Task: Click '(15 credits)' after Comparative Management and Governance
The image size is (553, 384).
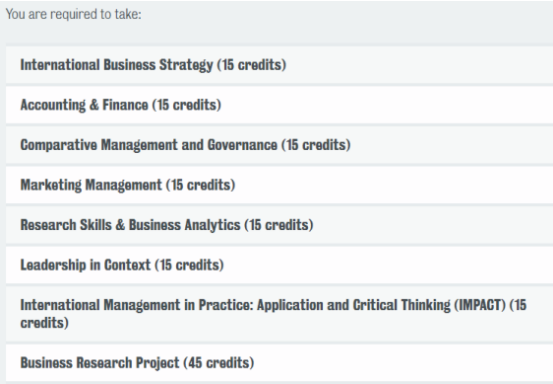Action: (x=316, y=145)
